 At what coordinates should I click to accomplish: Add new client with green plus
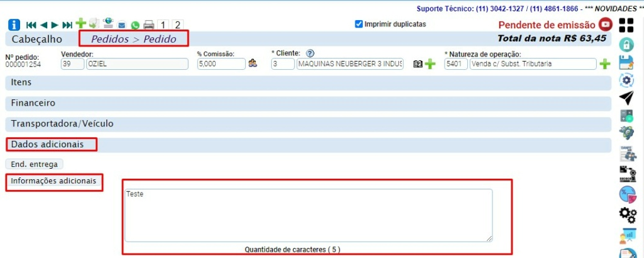point(430,64)
